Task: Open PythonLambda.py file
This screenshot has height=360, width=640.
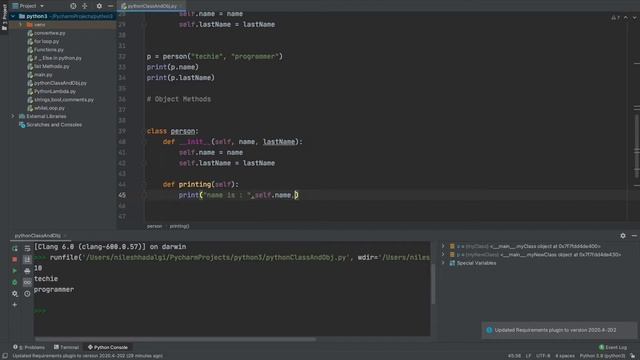Action: [55, 91]
